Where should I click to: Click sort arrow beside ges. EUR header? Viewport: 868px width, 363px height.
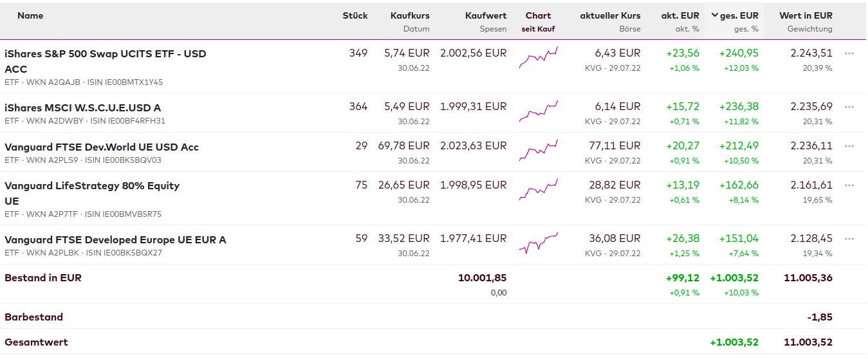pos(715,15)
